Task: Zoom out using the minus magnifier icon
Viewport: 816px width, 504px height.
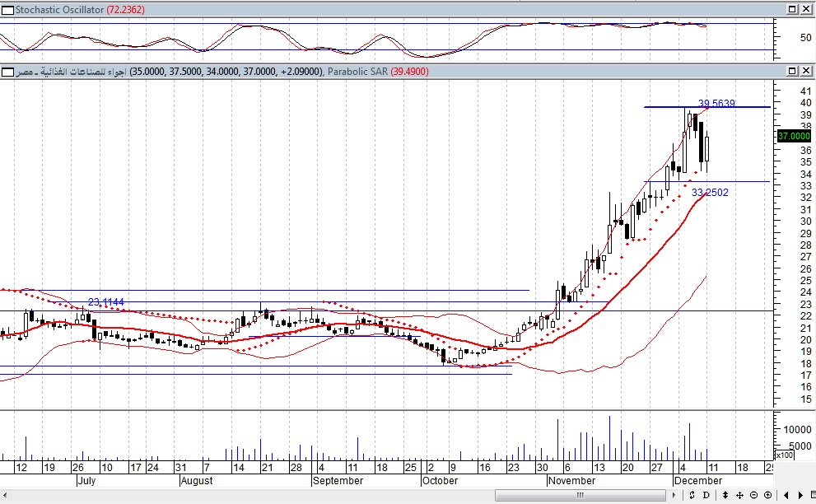Action: 753,495
